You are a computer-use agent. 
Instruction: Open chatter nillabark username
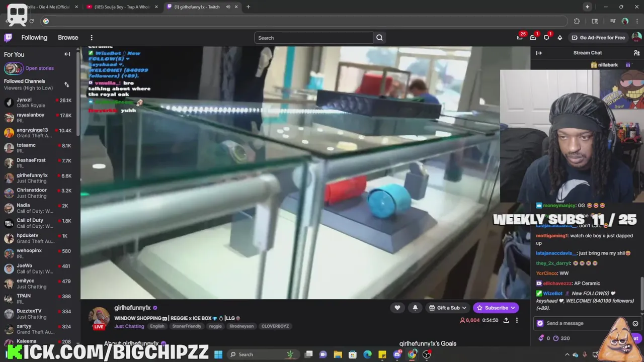pyautogui.click(x=608, y=65)
